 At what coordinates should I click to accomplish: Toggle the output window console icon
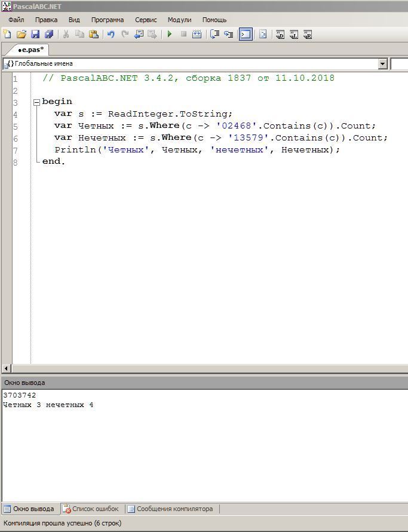click(246, 34)
